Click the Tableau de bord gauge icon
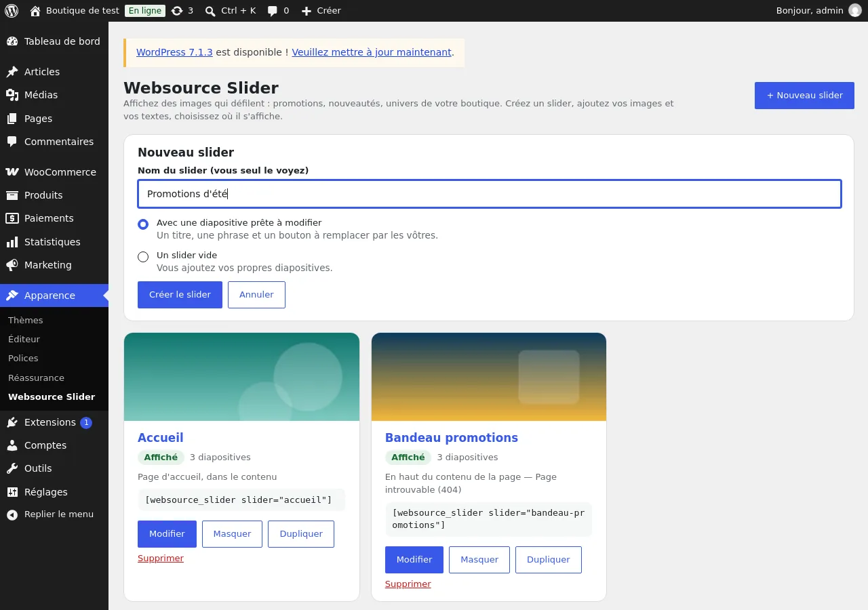Viewport: 868px width, 610px height. click(x=12, y=41)
